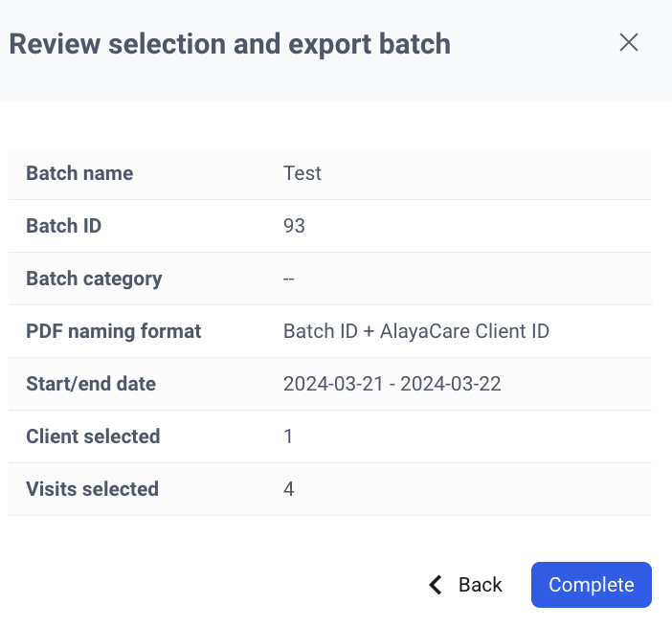Click 'Batch ID + AlayaCare Client ID' value
Viewport: 672px width, 626px height.
click(x=416, y=331)
